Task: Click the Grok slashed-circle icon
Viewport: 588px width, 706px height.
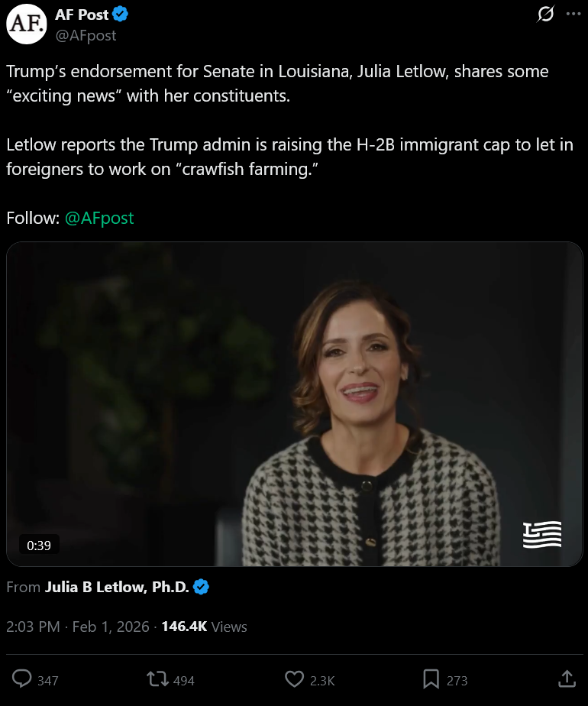Action: click(545, 14)
